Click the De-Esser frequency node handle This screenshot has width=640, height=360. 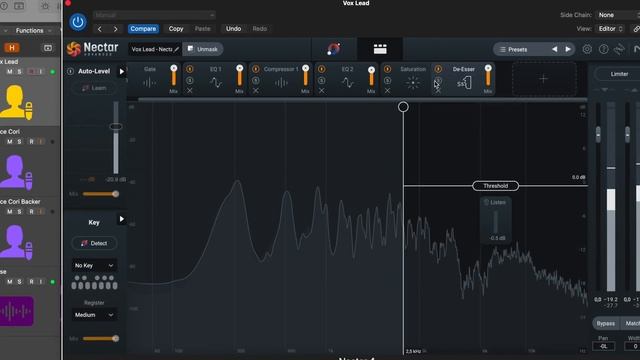pos(403,107)
